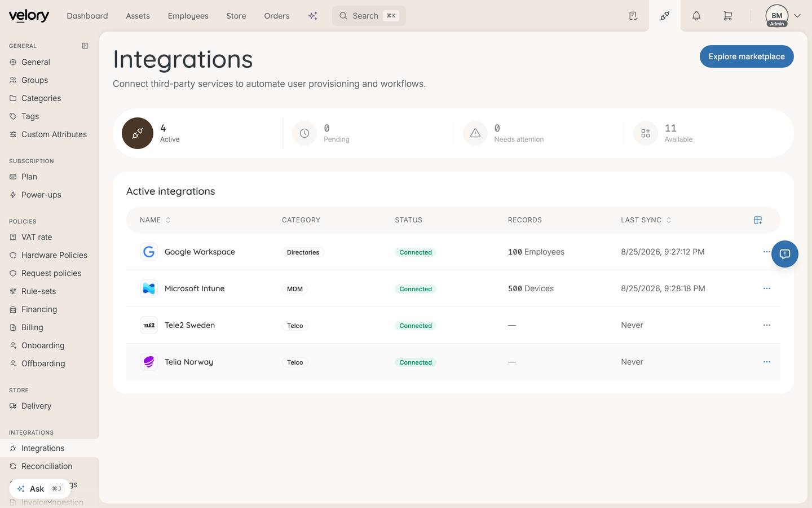Viewport: 812px width, 508px height.
Task: Open the Orders page
Action: click(x=277, y=16)
